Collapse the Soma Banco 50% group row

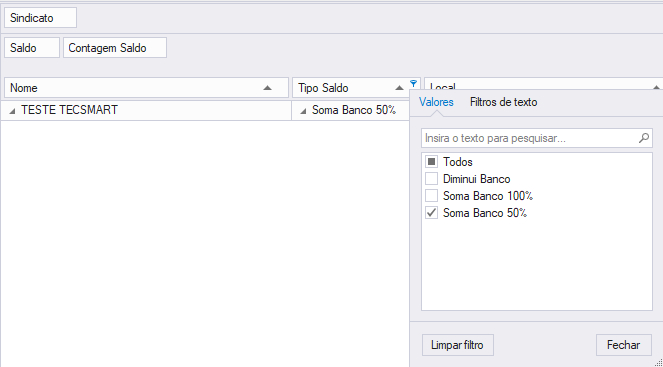pyautogui.click(x=303, y=111)
